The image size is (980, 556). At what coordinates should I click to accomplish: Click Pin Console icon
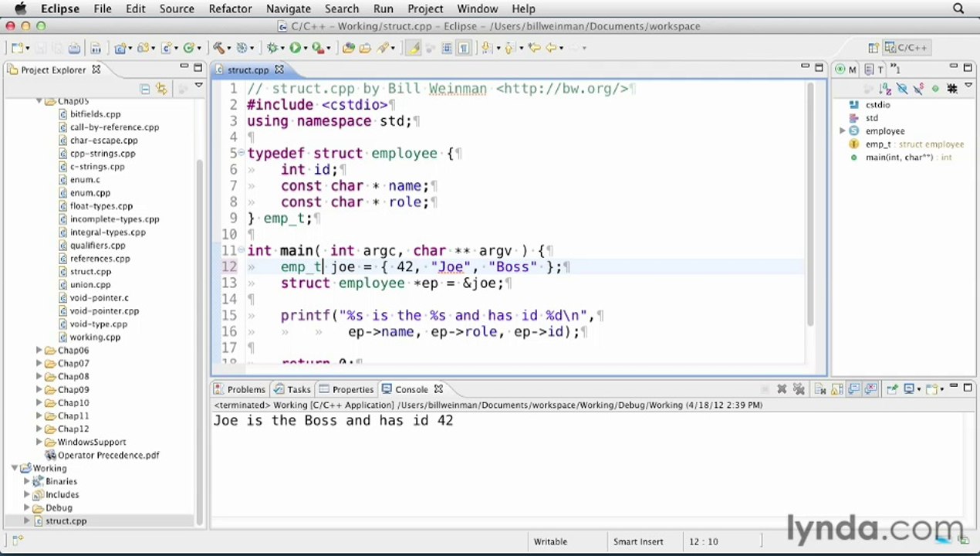tap(892, 388)
